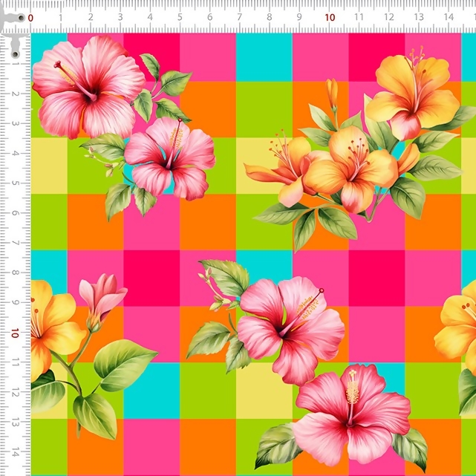Click the orange hibiscus in the right bouquet center
The width and height of the screenshot is (476, 476).
tap(349, 169)
